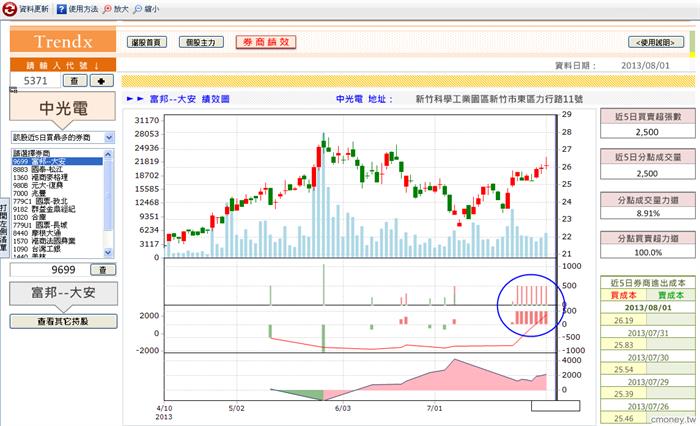The width and height of the screenshot is (700, 426).
Task: Select the 券商績效 tab
Action: (x=266, y=42)
